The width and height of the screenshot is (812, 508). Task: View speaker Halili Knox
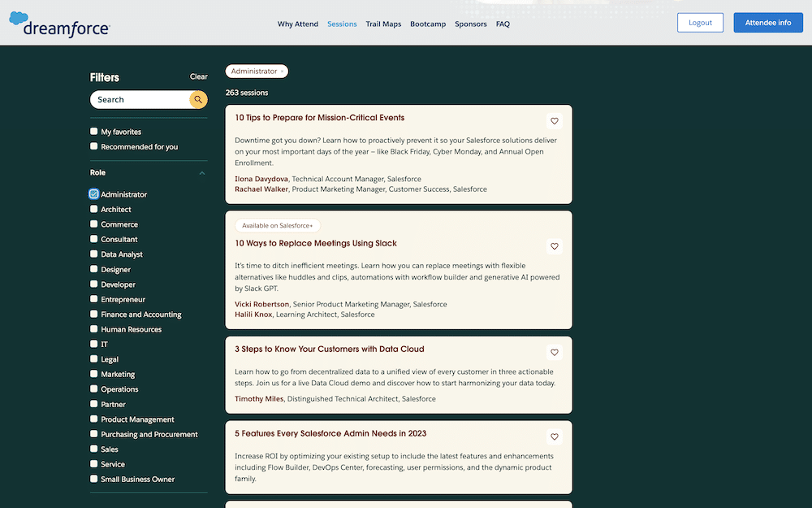(253, 314)
